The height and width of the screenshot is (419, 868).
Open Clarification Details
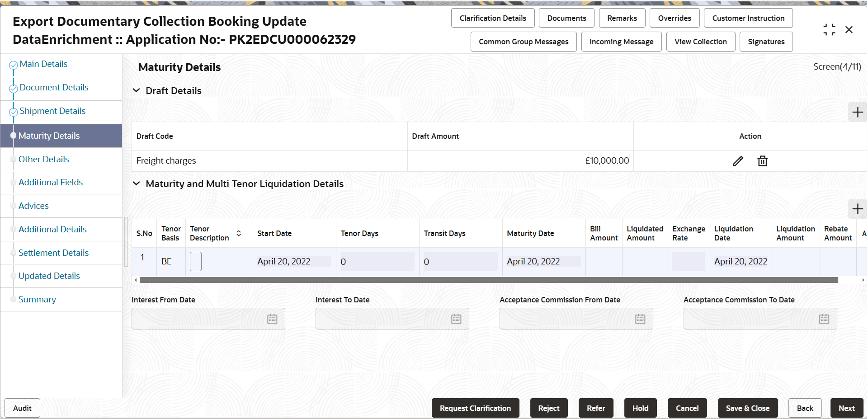[493, 18]
